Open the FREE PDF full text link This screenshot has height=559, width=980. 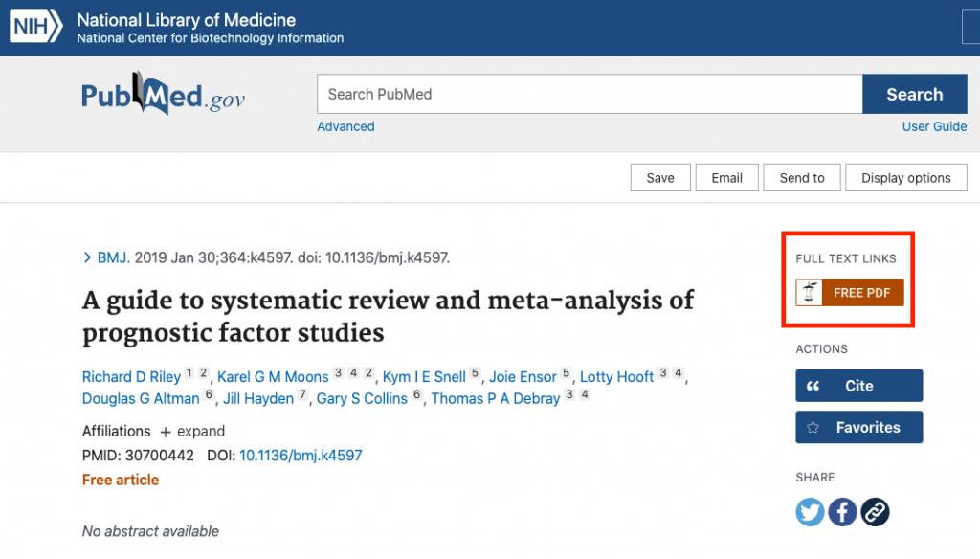point(849,293)
